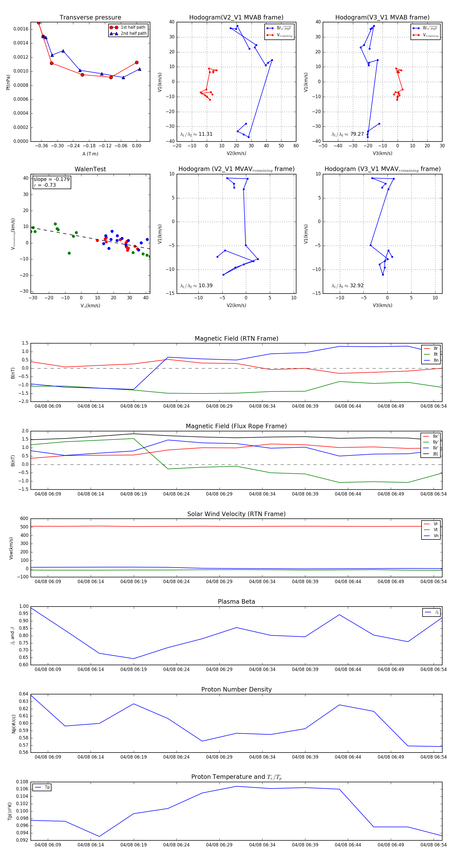The image size is (473, 868).
Task: Click the "WalenTest" plot title
Action: (x=90, y=169)
